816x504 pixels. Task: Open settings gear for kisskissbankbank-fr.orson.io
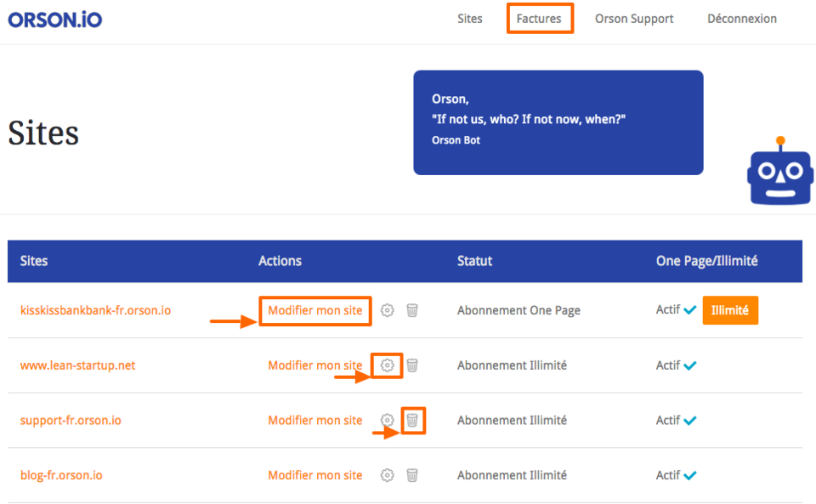[x=388, y=310]
